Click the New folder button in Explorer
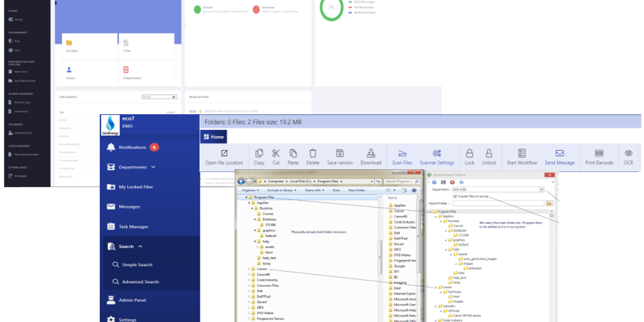Viewport: 644px width, 322px height. [357, 190]
